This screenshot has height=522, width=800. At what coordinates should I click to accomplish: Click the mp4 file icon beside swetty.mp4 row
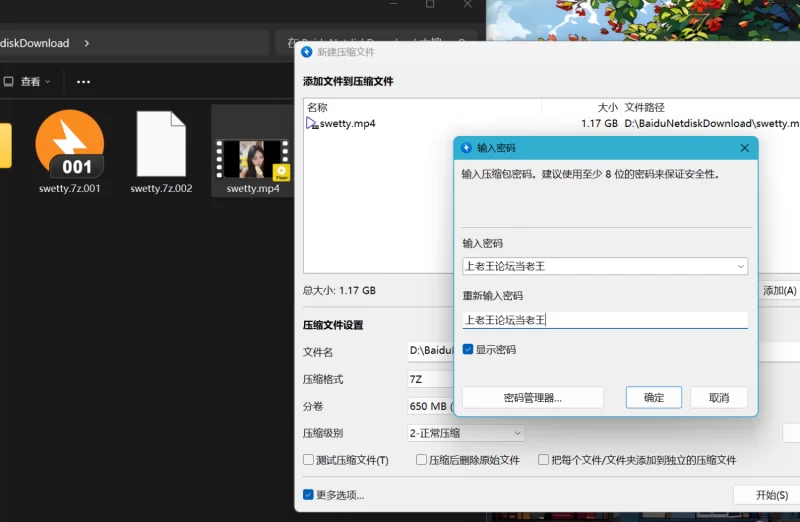click(312, 123)
